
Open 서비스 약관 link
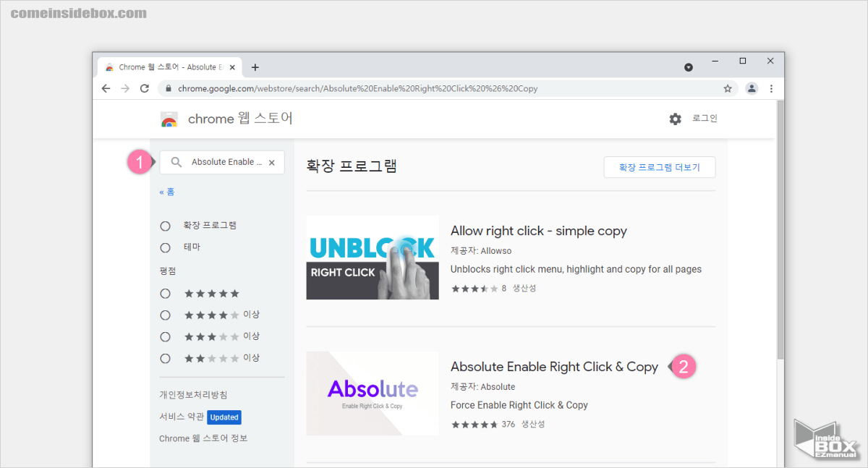click(181, 417)
